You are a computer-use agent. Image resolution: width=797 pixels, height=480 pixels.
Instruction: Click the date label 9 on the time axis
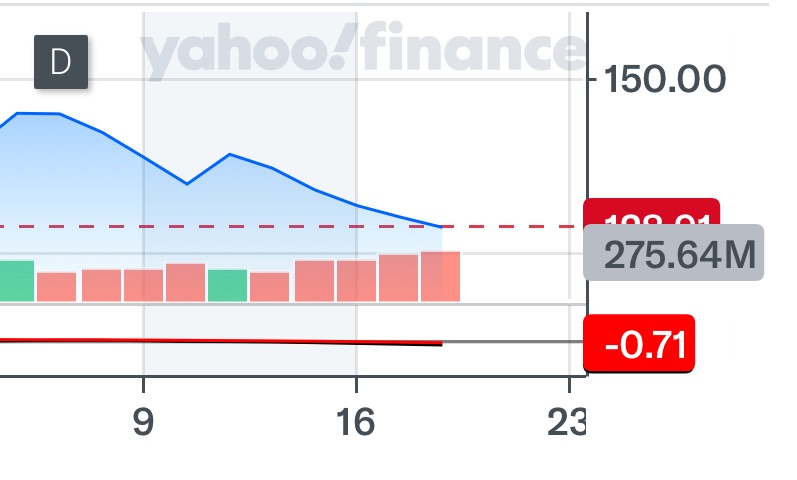144,423
